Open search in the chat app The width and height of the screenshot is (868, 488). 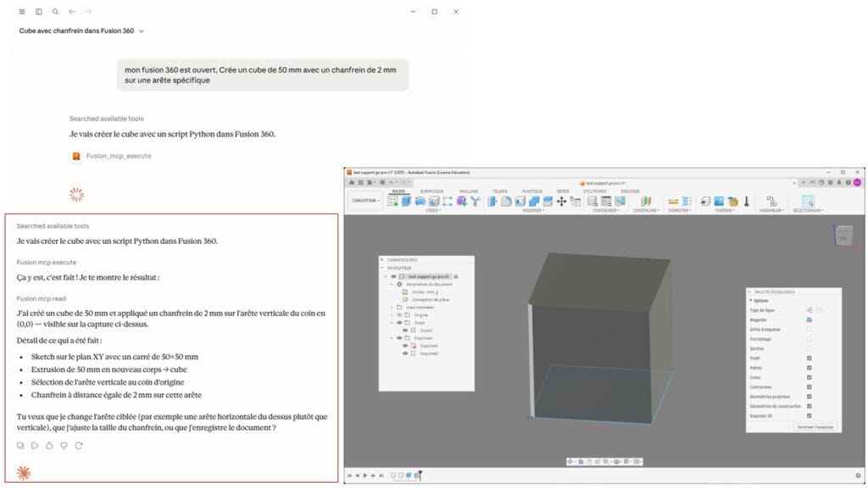pos(55,12)
